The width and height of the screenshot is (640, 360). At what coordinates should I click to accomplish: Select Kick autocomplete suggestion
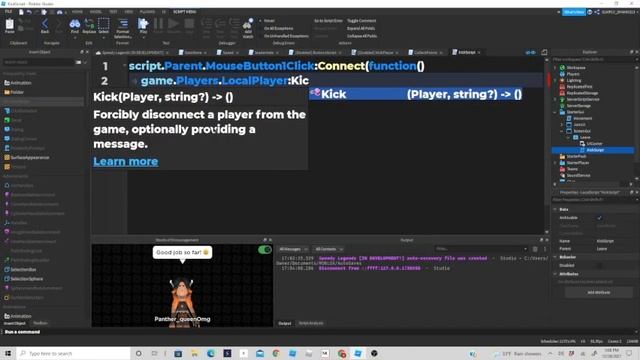tap(416, 94)
